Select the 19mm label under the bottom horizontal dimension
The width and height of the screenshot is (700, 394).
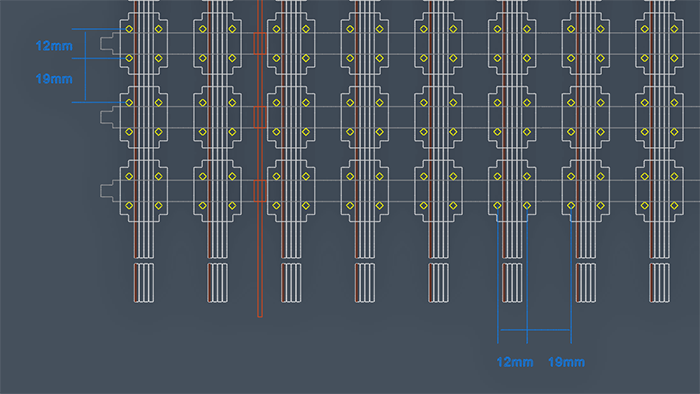point(566,362)
